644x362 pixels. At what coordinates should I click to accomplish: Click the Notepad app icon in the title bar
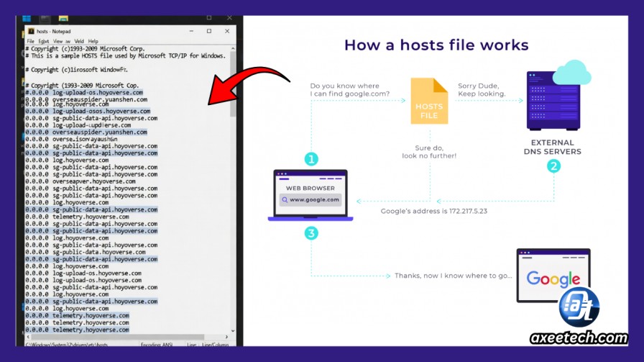(31, 31)
